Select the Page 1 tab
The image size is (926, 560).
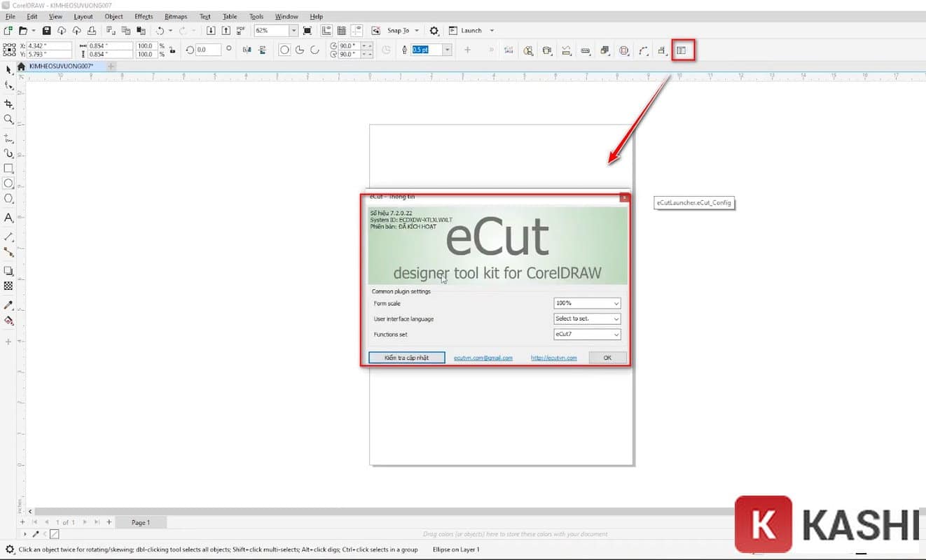pyautogui.click(x=140, y=522)
